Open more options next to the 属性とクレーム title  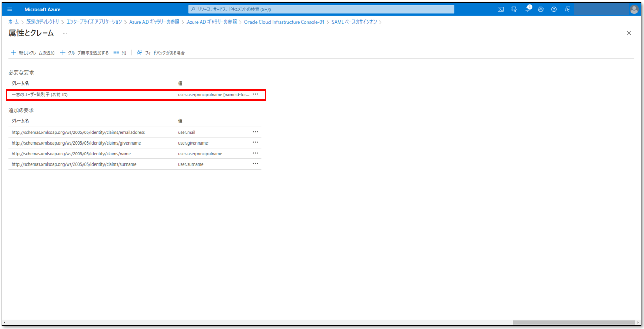tap(65, 33)
